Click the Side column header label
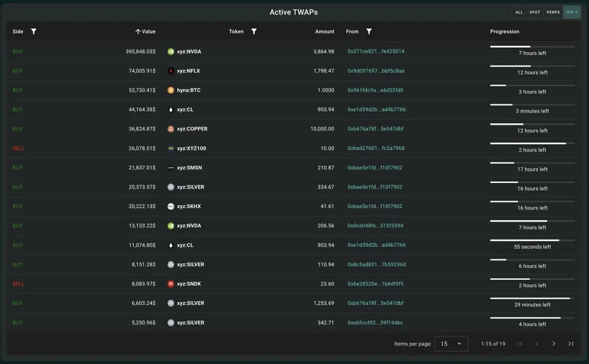The height and width of the screenshot is (364, 589). 18,31
